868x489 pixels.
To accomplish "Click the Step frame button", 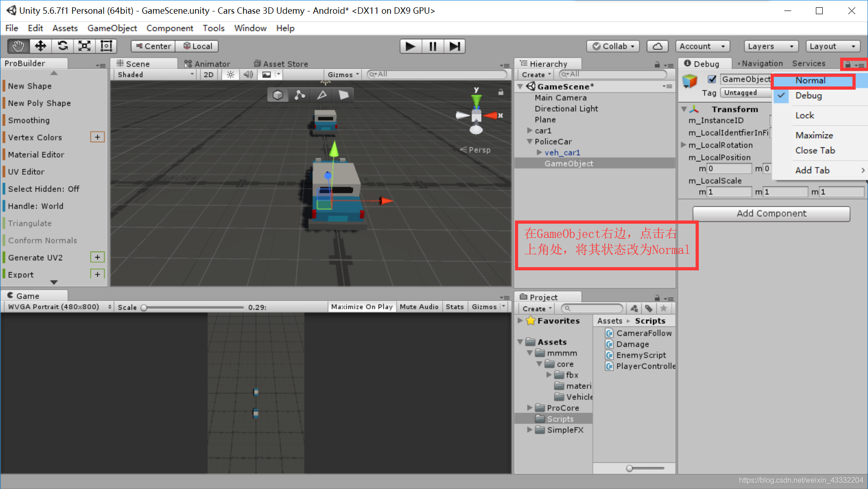I will pyautogui.click(x=455, y=46).
